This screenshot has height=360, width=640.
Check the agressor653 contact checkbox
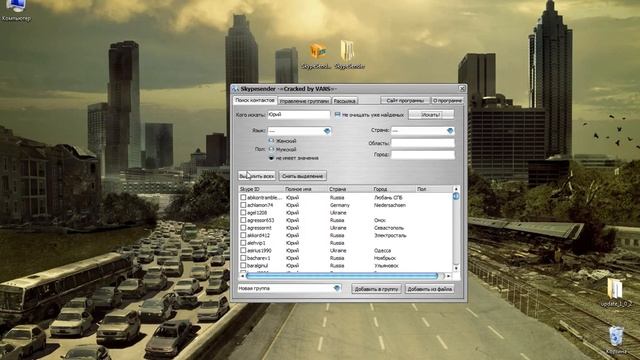coord(243,220)
